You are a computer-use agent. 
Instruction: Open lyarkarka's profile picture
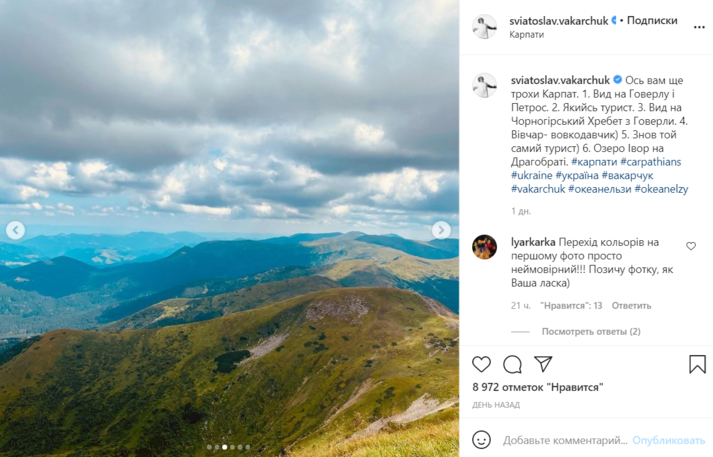(484, 247)
